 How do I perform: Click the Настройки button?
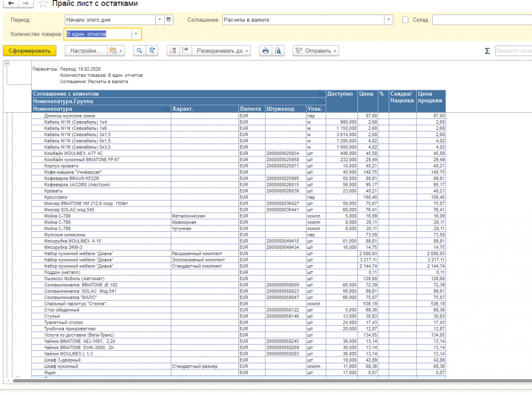pyautogui.click(x=85, y=51)
